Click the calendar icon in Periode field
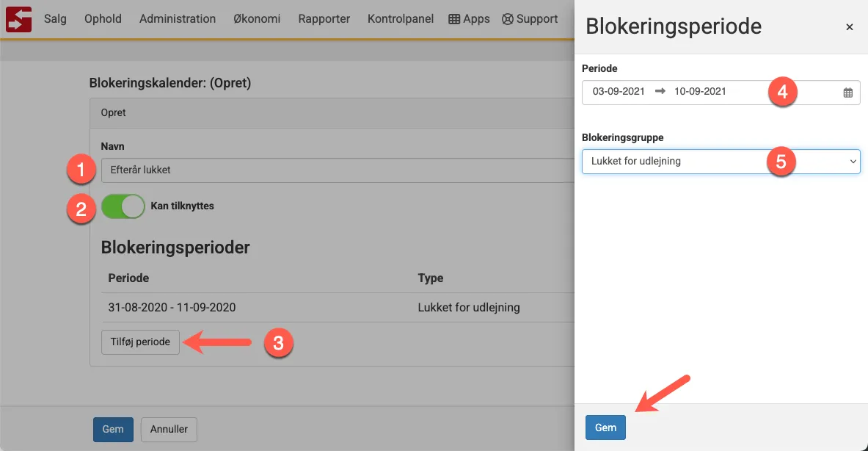This screenshot has height=451, width=868. pos(847,93)
